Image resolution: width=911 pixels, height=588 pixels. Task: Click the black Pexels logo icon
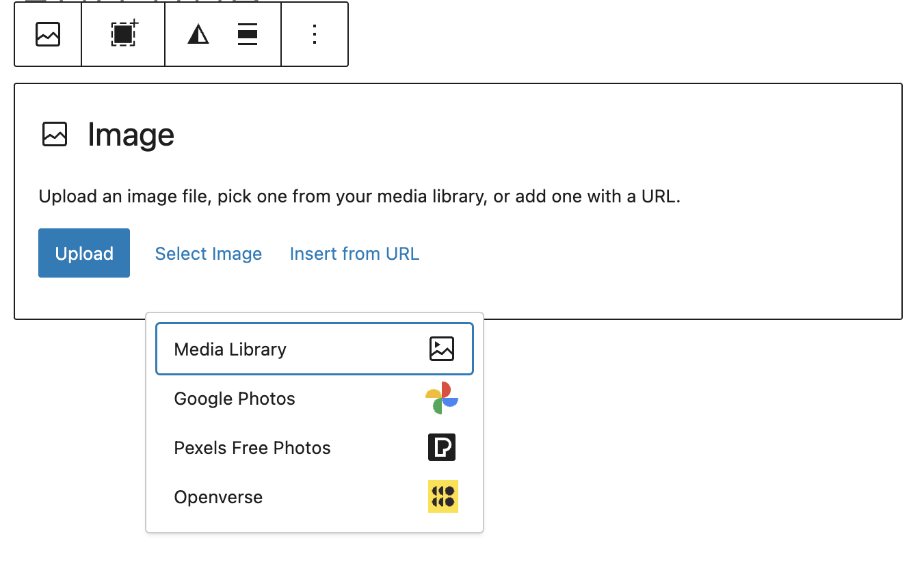[442, 447]
